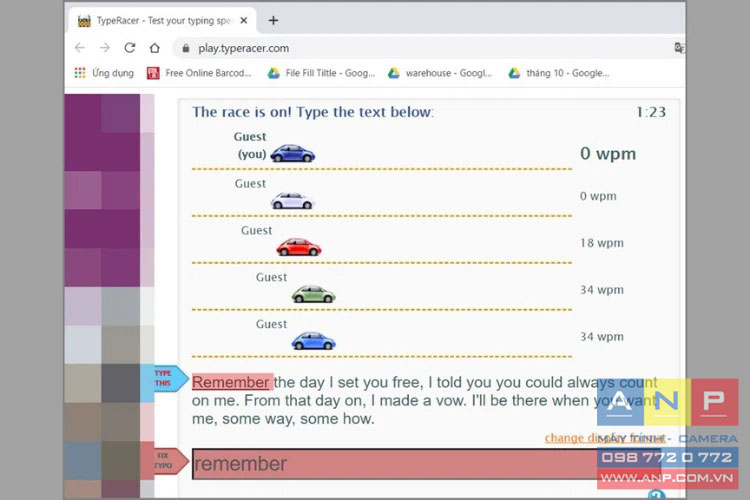Image resolution: width=750 pixels, height=500 pixels.
Task: Click the padlock site info icon
Action: pos(186,48)
